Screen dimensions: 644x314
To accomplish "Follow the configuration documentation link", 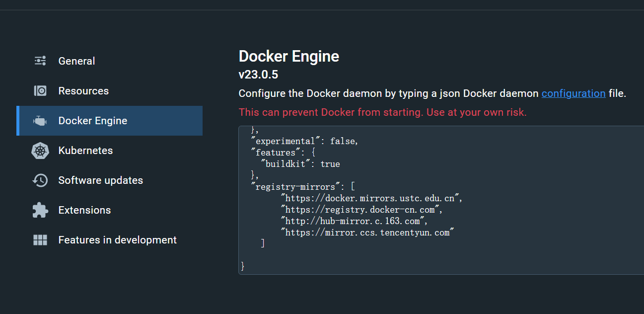I will click(x=573, y=93).
